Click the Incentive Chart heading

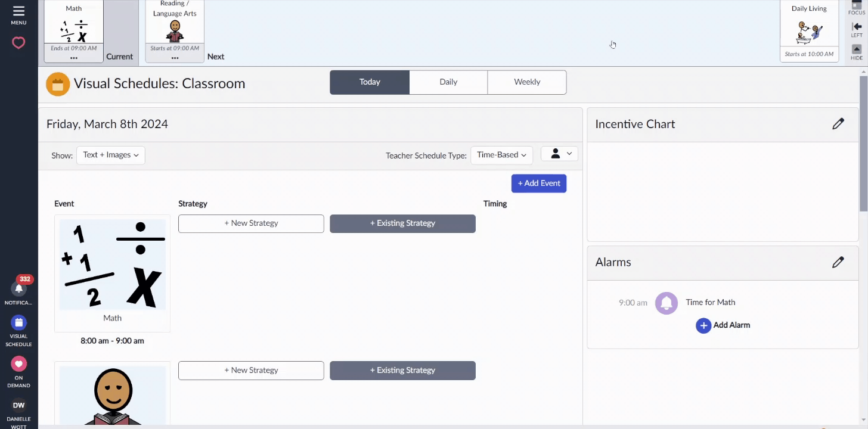click(635, 125)
